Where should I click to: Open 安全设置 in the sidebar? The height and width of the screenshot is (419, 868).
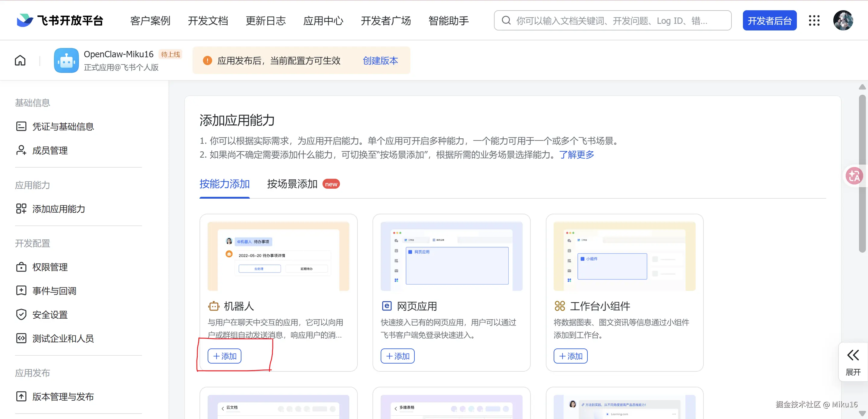pos(50,314)
